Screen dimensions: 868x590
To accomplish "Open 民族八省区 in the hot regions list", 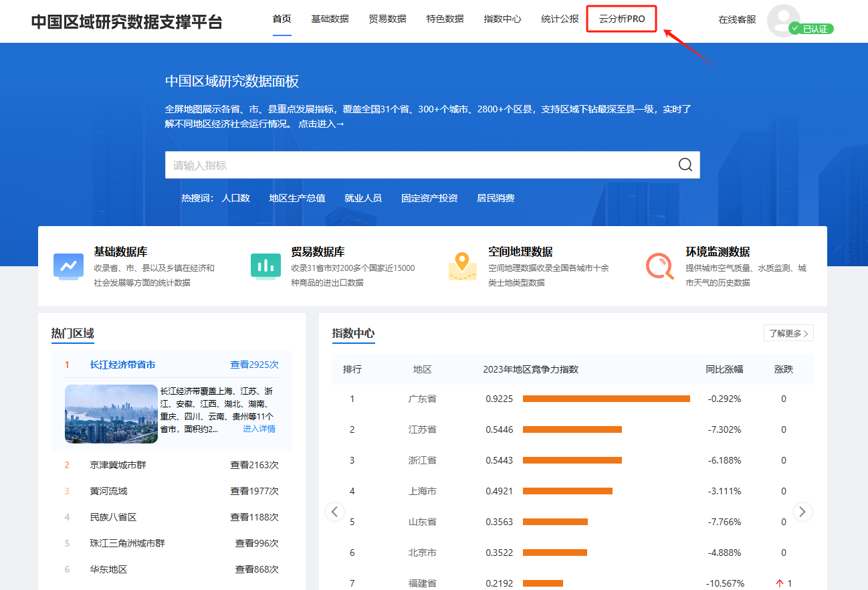I will coord(113,517).
